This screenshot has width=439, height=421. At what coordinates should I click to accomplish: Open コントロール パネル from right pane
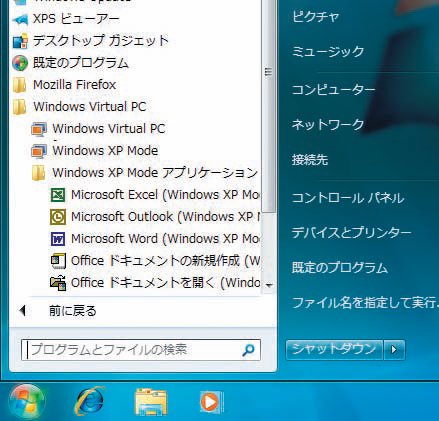click(x=348, y=198)
